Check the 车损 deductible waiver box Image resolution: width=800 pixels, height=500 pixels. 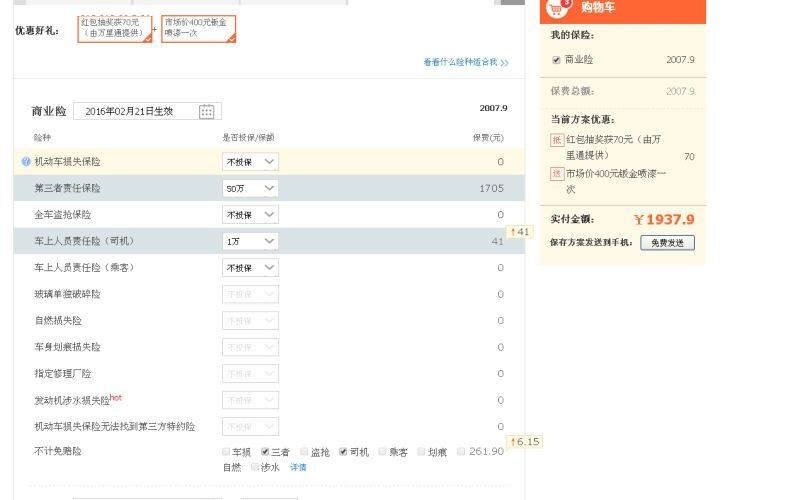click(x=226, y=452)
